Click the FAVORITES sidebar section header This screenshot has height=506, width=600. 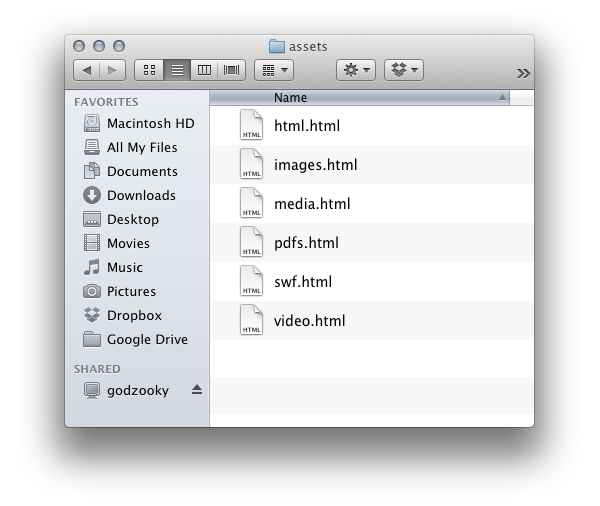pos(106,102)
